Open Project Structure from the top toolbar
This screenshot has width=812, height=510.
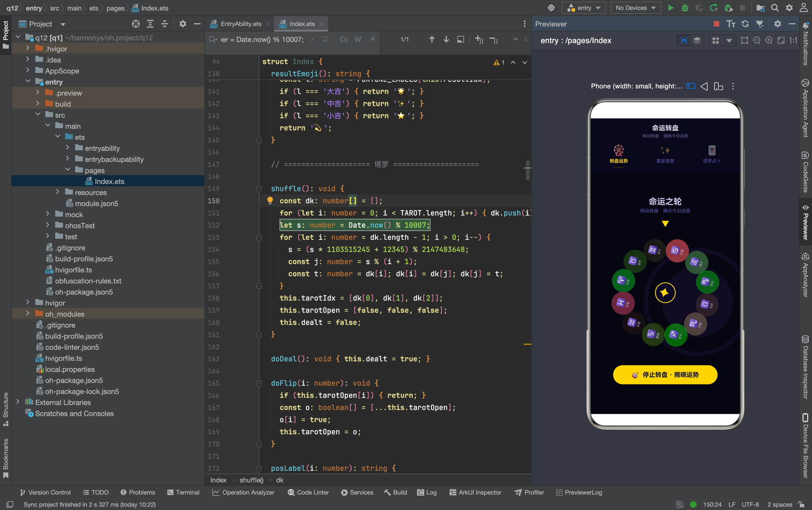point(760,8)
